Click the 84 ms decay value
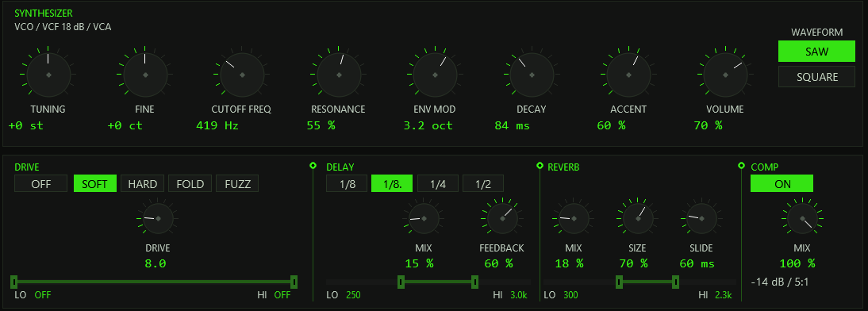Viewport: 868px width, 311px height. pyautogui.click(x=512, y=125)
